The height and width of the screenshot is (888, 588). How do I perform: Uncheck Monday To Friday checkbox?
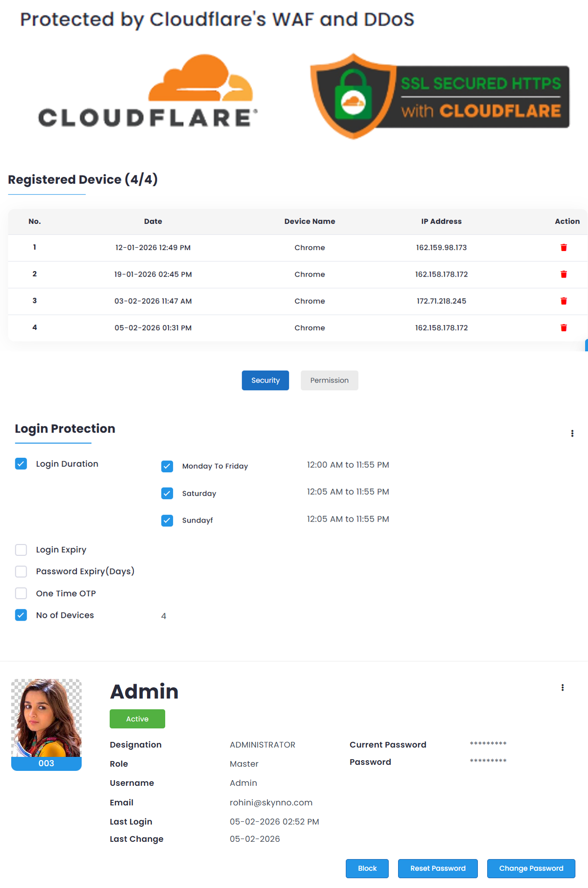[x=167, y=466]
